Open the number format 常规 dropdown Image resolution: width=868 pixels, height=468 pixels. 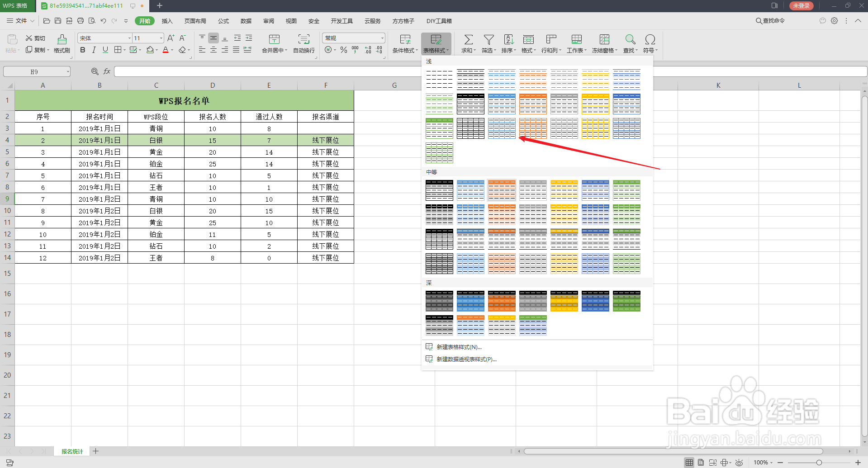[x=382, y=38]
